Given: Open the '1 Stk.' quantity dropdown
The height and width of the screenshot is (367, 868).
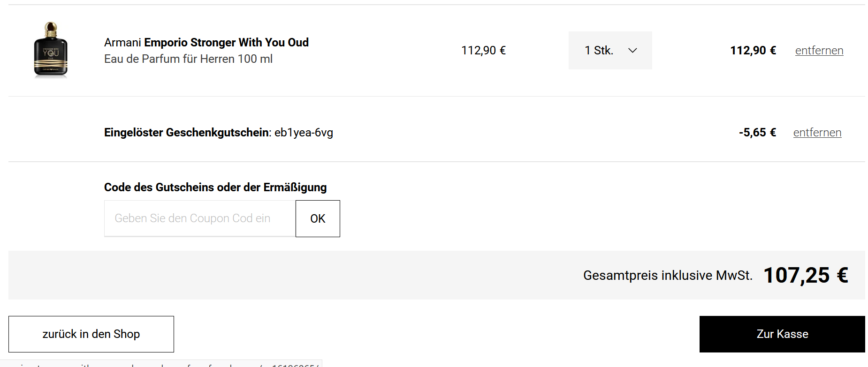Looking at the screenshot, I should (x=609, y=51).
